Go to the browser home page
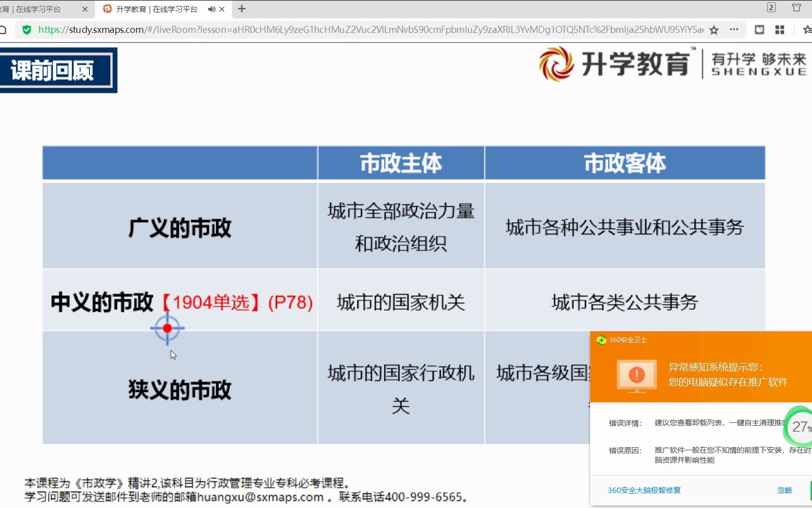812x508 pixels. [3, 30]
